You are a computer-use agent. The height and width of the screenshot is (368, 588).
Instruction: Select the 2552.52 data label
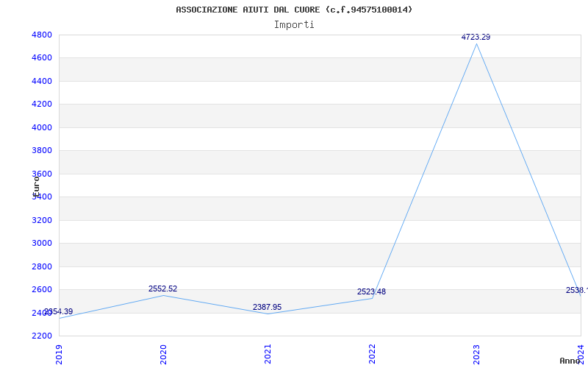[x=162, y=289]
